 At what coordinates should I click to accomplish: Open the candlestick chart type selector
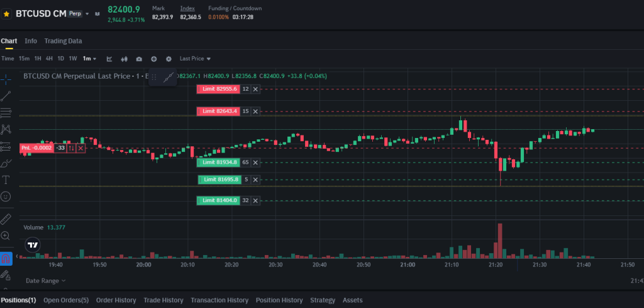124,59
